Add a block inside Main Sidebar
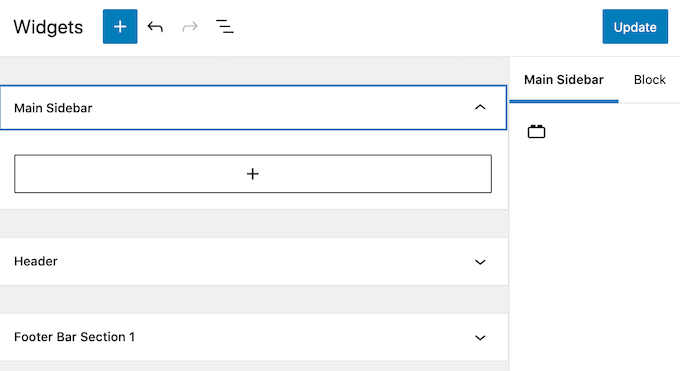Screen dimensions: 680x371 point(253,174)
